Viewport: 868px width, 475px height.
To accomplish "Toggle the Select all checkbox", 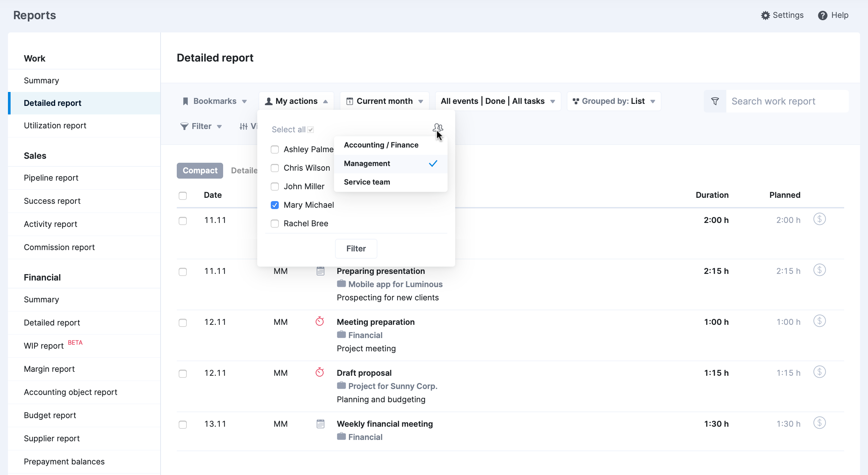I will (x=310, y=130).
